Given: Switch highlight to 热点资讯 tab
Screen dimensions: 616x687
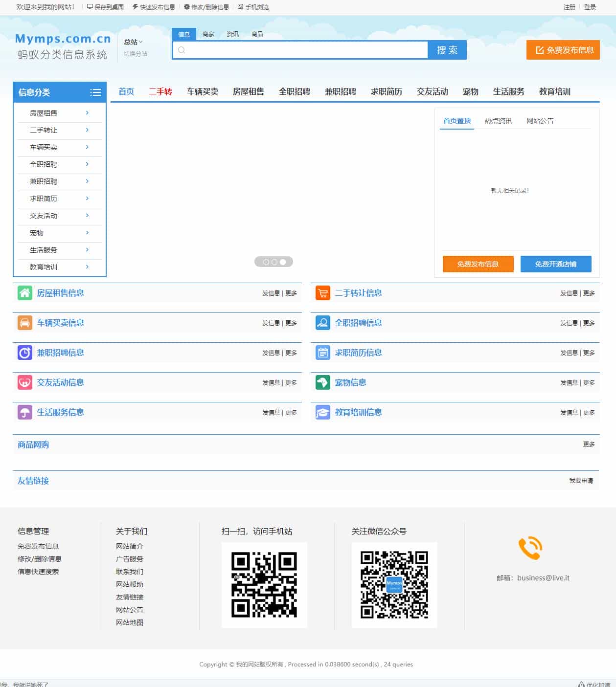Looking at the screenshot, I should 498,120.
